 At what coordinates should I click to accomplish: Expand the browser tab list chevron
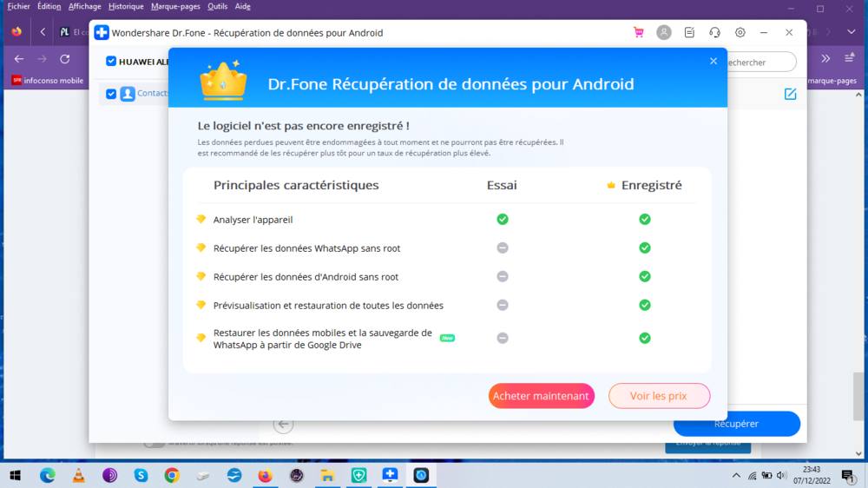click(x=852, y=32)
